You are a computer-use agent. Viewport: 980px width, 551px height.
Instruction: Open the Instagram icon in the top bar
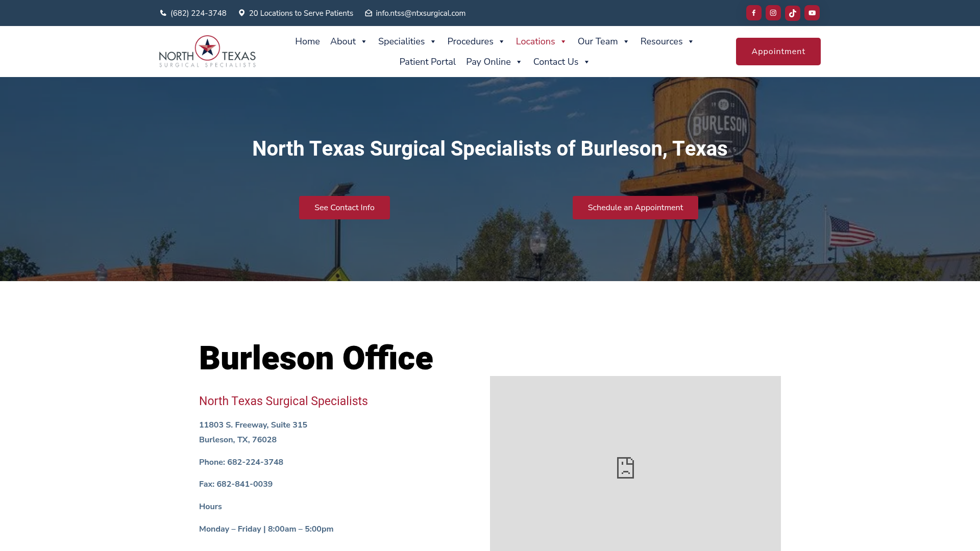[773, 13]
